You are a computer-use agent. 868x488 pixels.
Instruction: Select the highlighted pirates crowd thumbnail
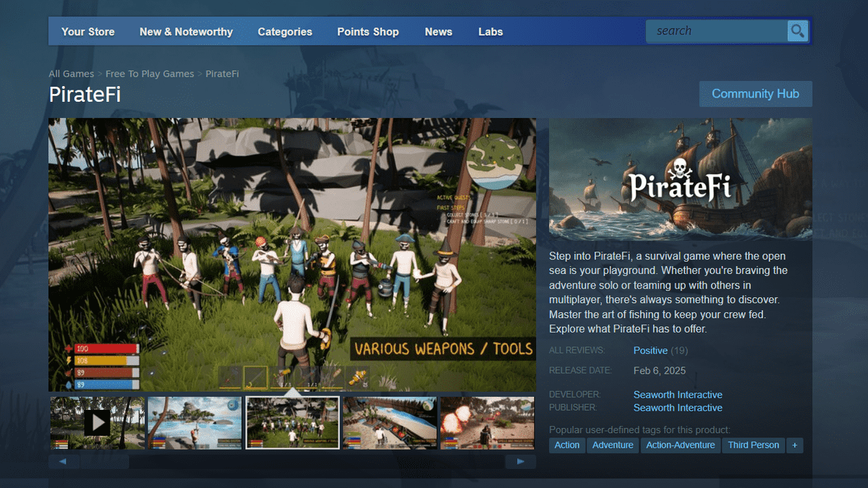pyautogui.click(x=292, y=423)
